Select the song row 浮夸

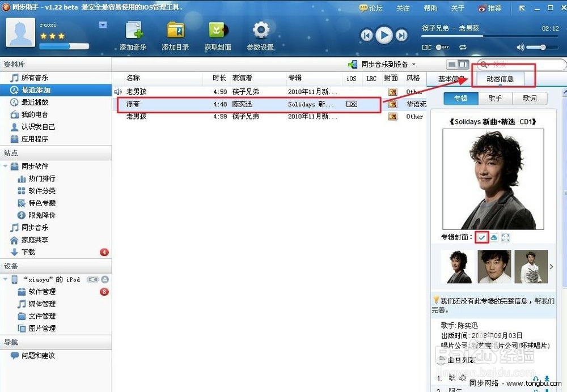(269, 104)
